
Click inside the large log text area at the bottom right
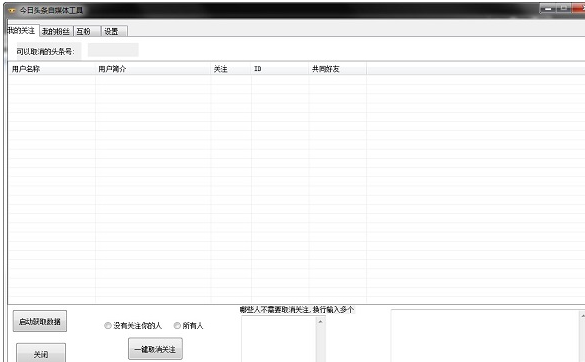coord(485,336)
